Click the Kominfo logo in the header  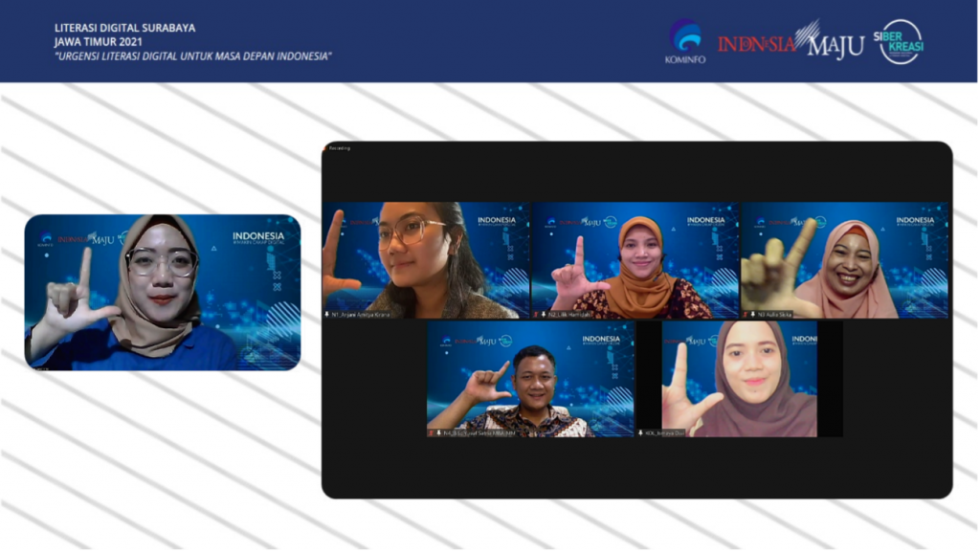684,42
